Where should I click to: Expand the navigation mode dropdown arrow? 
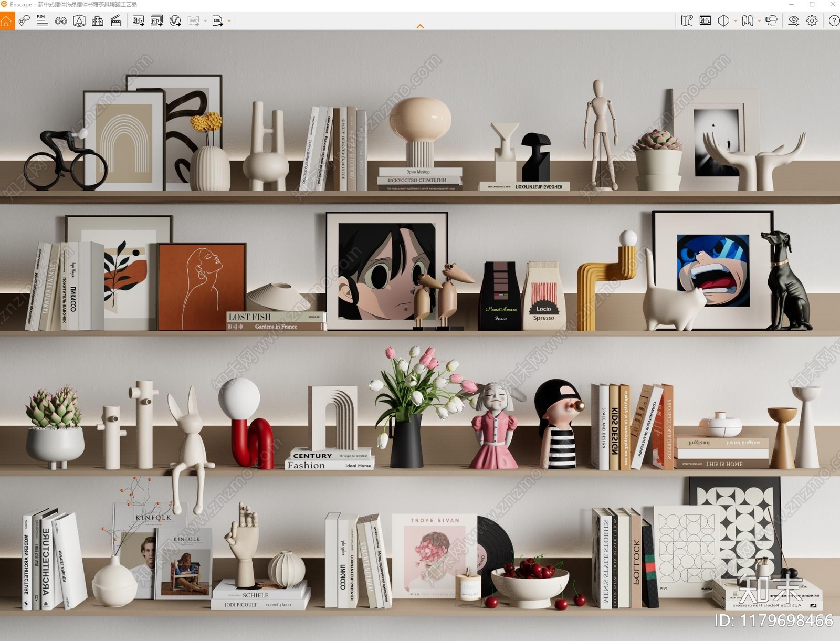[759, 21]
